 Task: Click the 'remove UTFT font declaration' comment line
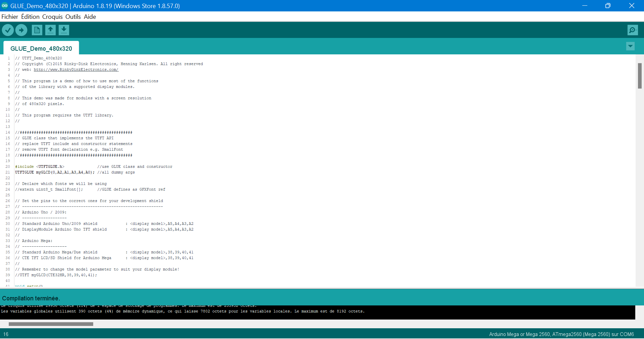click(x=69, y=150)
